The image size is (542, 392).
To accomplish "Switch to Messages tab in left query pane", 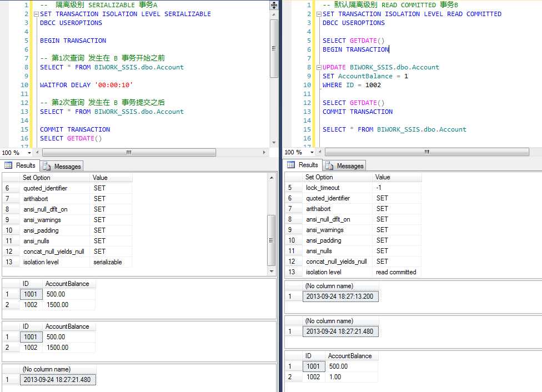I will (x=62, y=166).
